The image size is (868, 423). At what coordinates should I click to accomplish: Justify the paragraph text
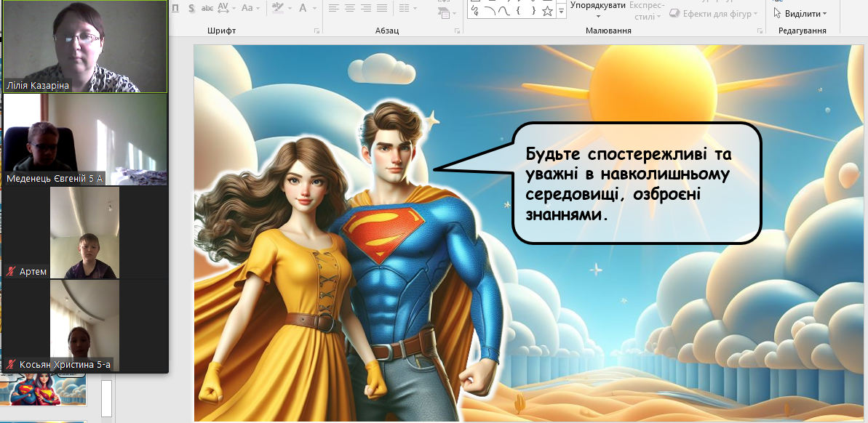[x=382, y=8]
